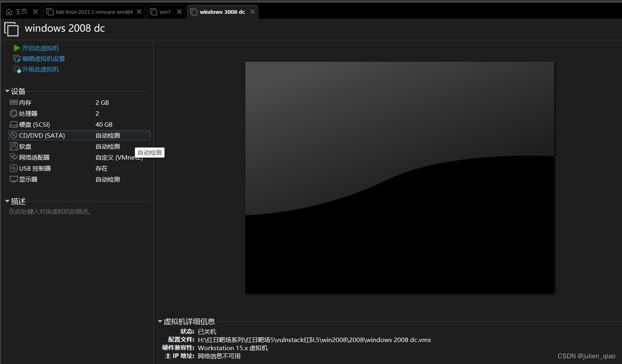Collapse the 描述 description section
Image resolution: width=622 pixels, height=364 pixels.
pos(7,201)
